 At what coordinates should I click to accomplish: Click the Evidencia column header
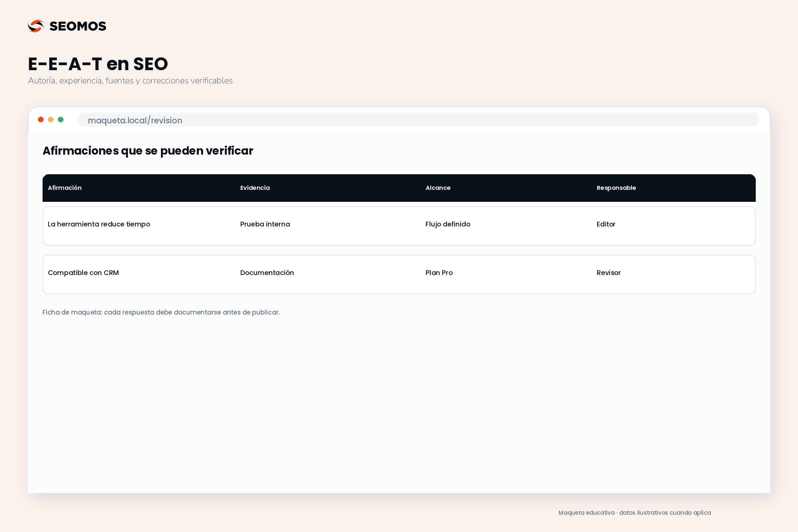[255, 188]
